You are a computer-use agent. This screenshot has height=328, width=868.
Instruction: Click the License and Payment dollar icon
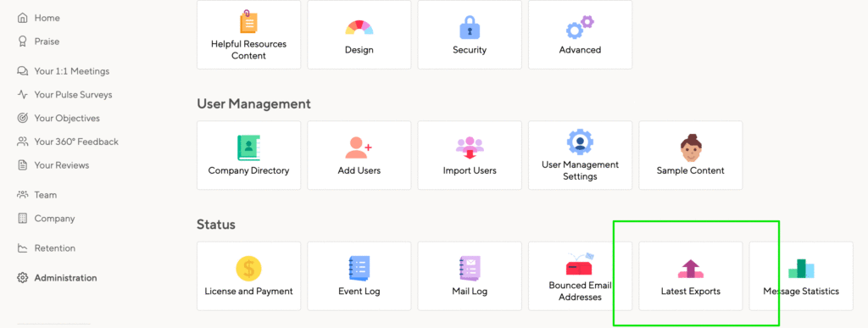[x=248, y=269]
